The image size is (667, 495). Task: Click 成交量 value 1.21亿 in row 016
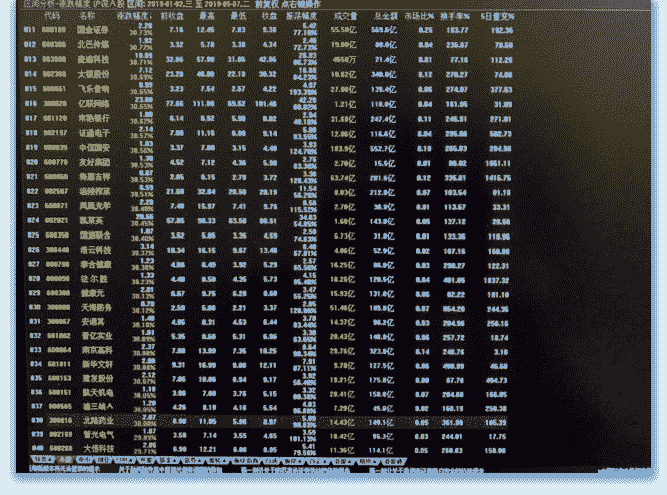(345, 104)
